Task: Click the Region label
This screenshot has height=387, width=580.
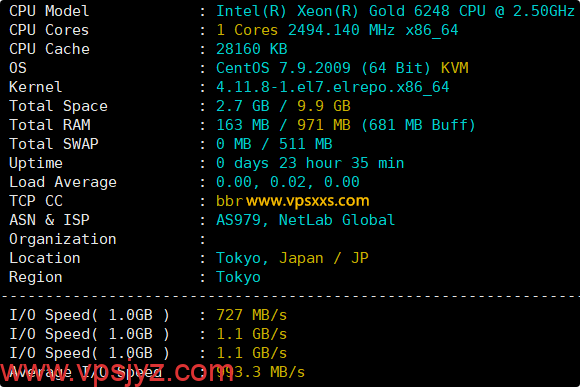Action: click(x=36, y=277)
